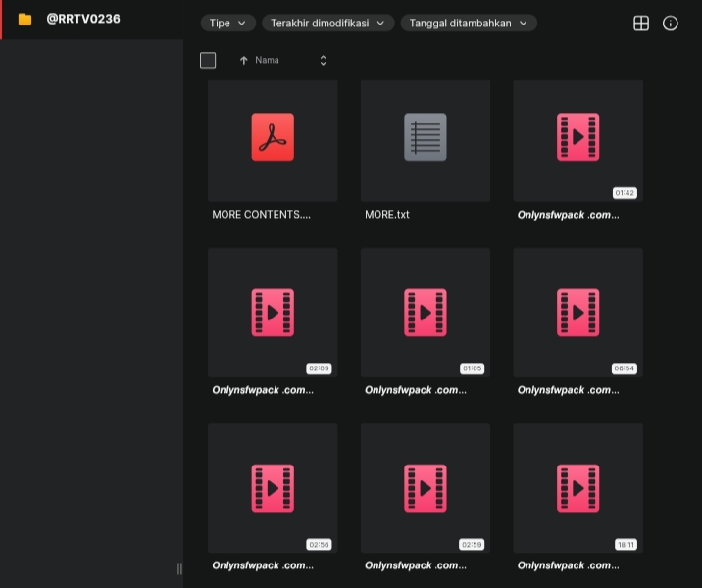Viewport: 702px width, 588px height.
Task: Click the 18:11 duration badge
Action: point(626,545)
